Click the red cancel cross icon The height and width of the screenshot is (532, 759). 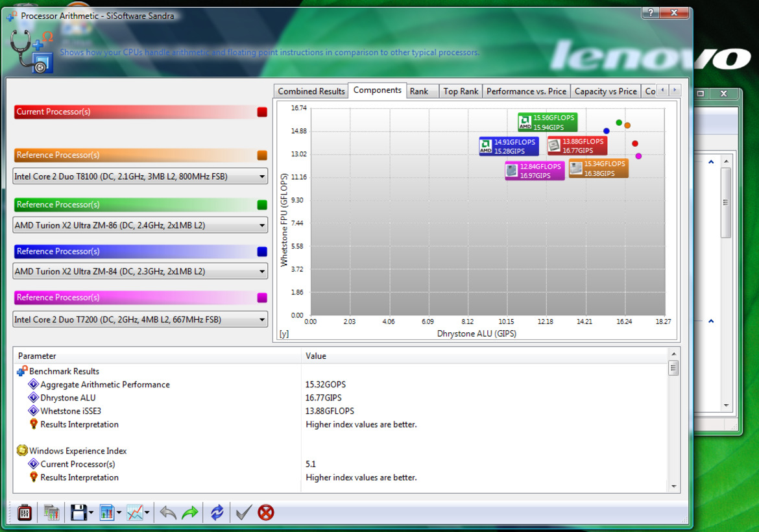click(266, 512)
